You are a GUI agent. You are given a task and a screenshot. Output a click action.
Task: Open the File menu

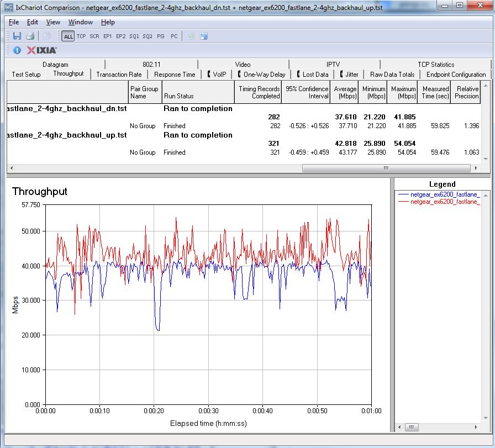point(14,22)
